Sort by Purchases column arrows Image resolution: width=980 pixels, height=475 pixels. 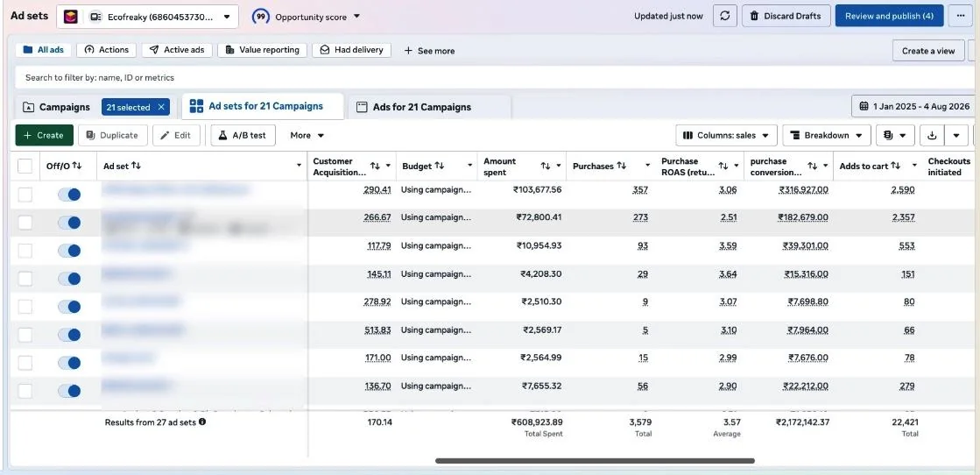[621, 166]
